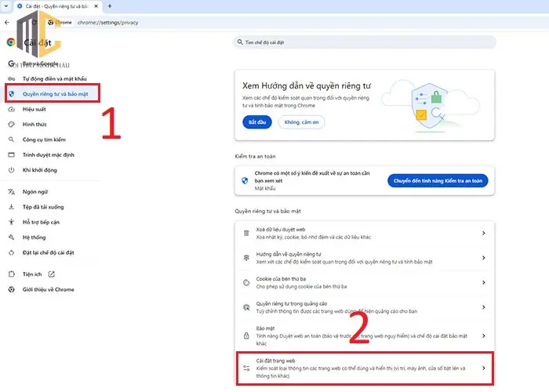Image resolution: width=549 pixels, height=392 pixels.
Task: Open Cài đặt trang web row
Action: click(x=365, y=368)
